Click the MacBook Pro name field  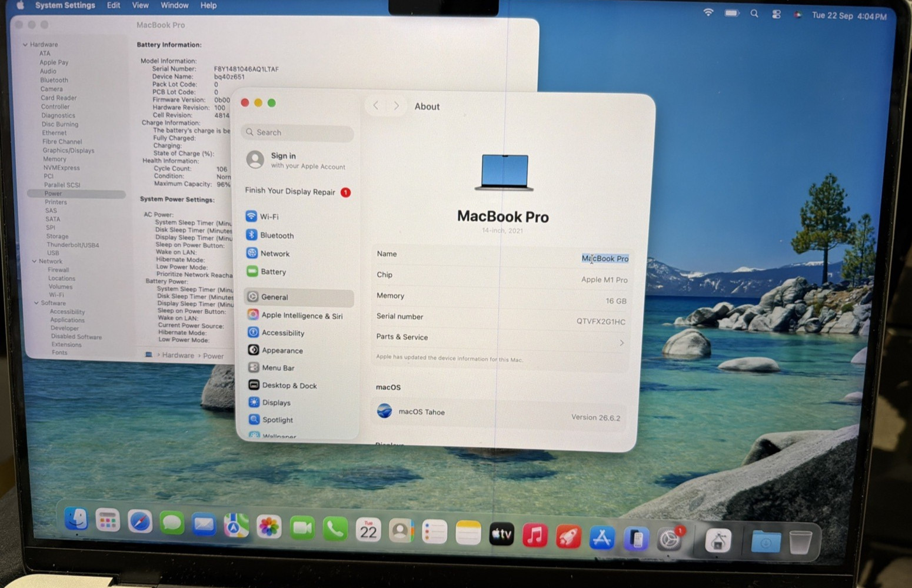[605, 258]
